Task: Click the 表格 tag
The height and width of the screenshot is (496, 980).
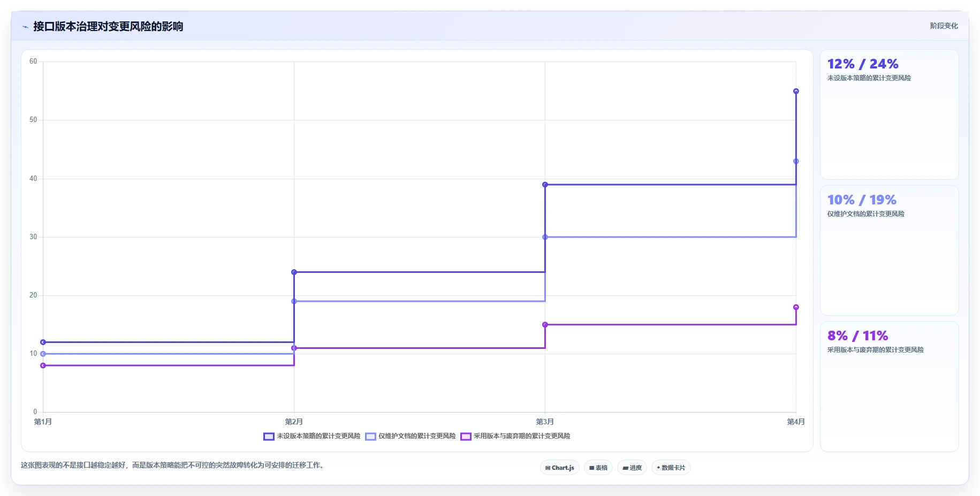Action: (598, 468)
